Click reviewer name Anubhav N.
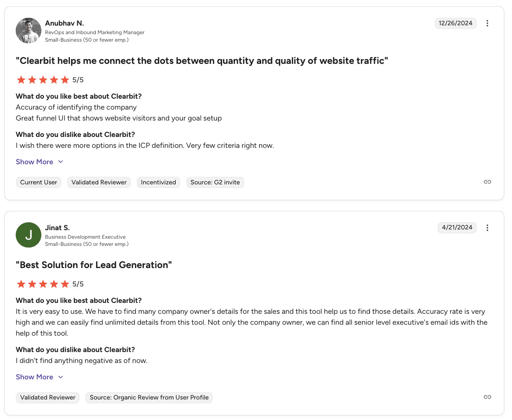Viewport: 512px width, 420px height. click(64, 23)
